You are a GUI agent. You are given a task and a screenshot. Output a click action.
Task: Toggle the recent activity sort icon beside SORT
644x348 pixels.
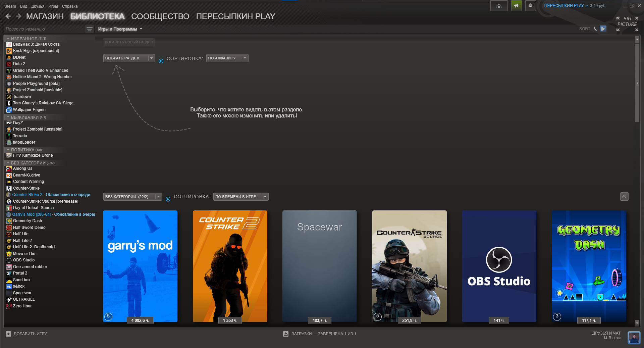[595, 29]
